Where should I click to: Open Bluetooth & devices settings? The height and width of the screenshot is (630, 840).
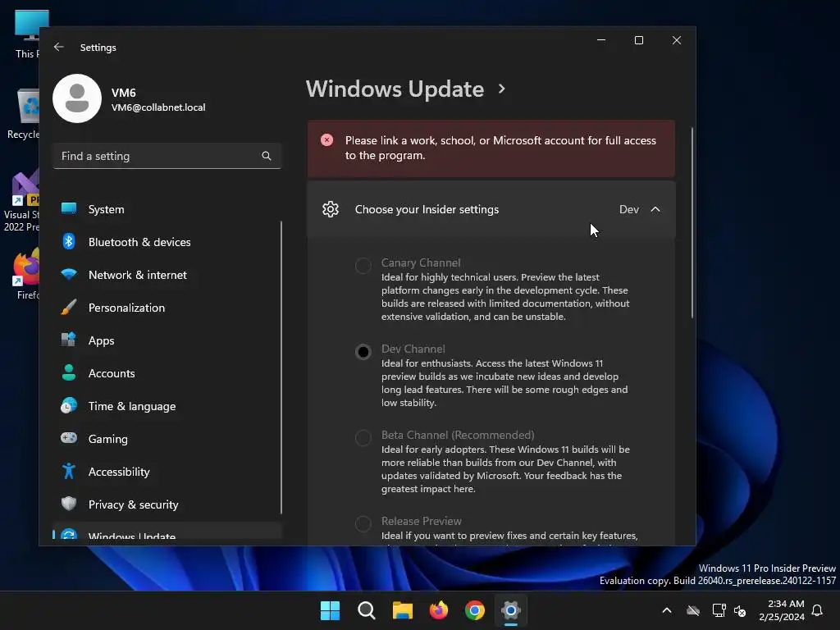[167, 242]
